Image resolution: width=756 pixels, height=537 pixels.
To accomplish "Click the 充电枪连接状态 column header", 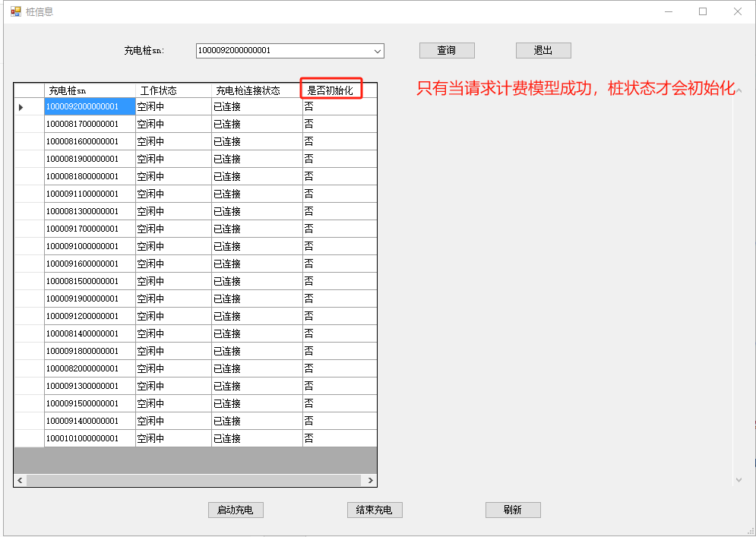I will (256, 90).
